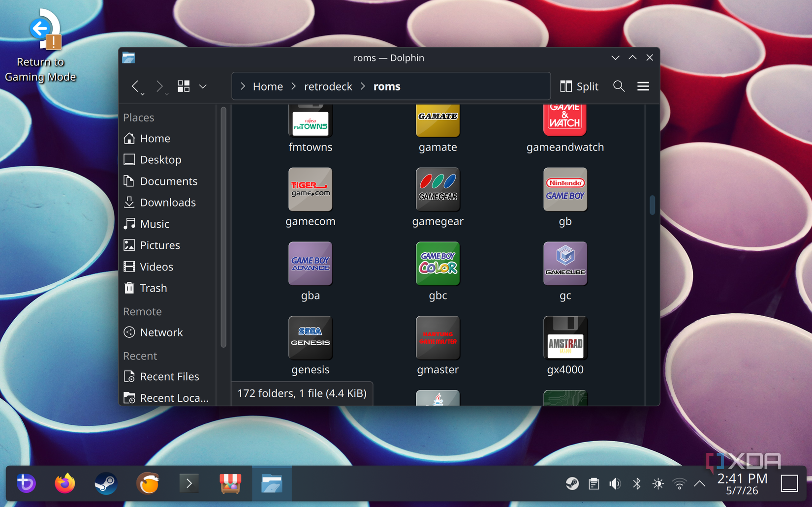Navigate to Home breadcrumb
Screen dimensions: 812x507
(268, 86)
